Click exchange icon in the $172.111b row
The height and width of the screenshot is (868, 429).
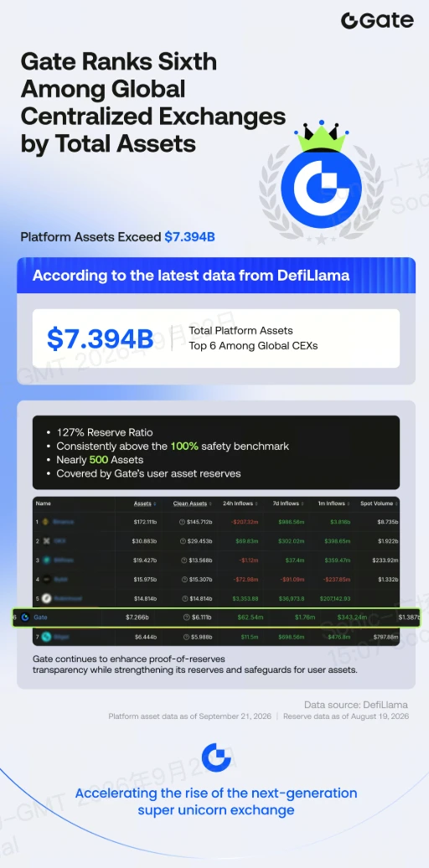(x=47, y=521)
